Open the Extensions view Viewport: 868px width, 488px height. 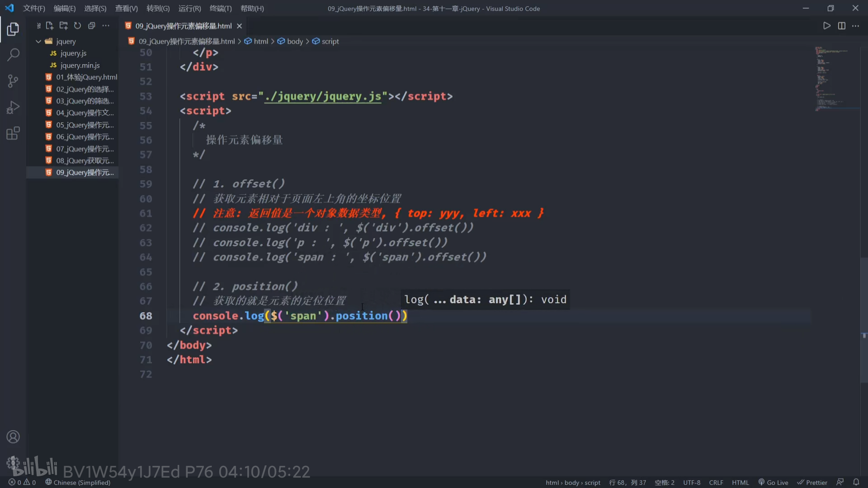(x=13, y=134)
